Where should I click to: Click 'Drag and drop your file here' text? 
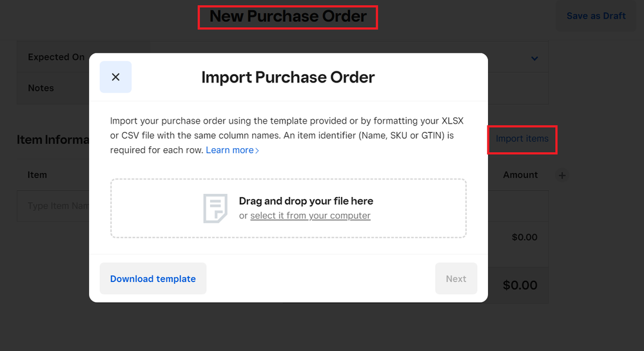tap(306, 201)
